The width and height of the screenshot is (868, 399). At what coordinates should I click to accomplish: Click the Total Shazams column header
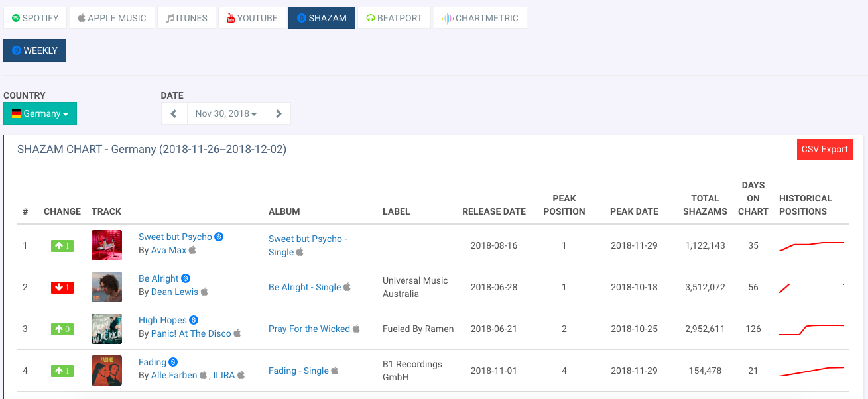705,205
